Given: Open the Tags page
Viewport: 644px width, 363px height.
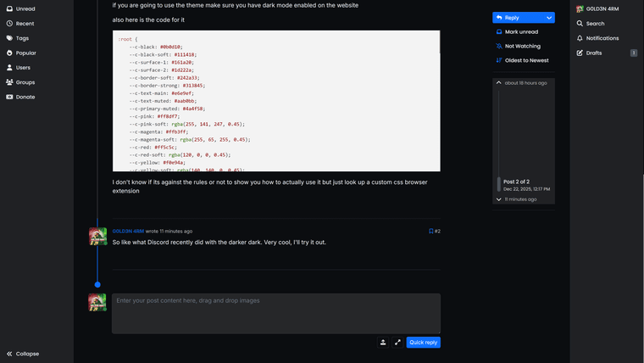Looking at the screenshot, I should coord(22,38).
